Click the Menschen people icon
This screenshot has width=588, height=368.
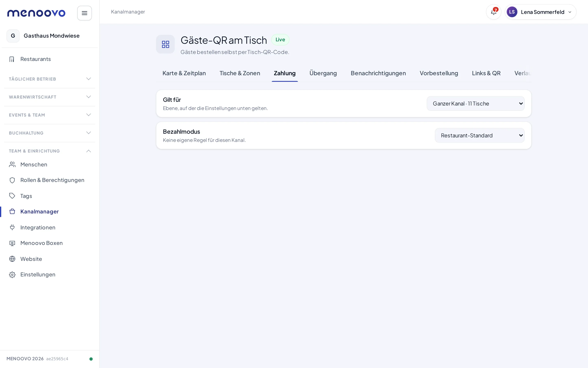pos(12,165)
